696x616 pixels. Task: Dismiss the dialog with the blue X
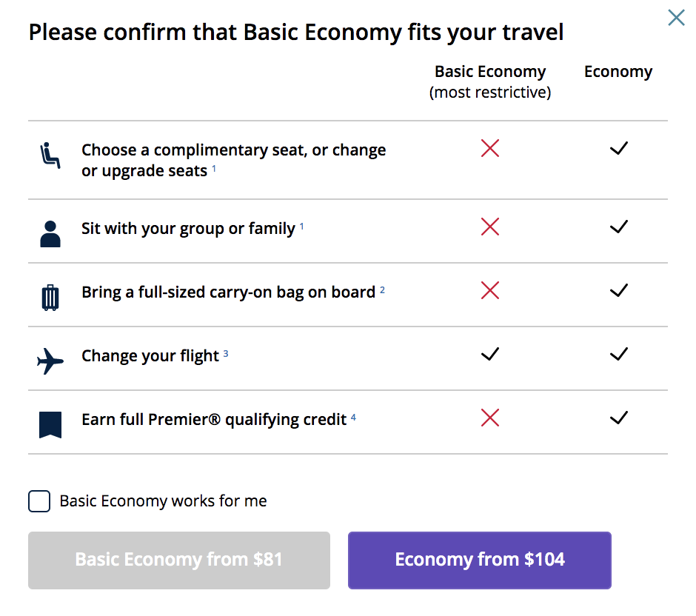(676, 18)
